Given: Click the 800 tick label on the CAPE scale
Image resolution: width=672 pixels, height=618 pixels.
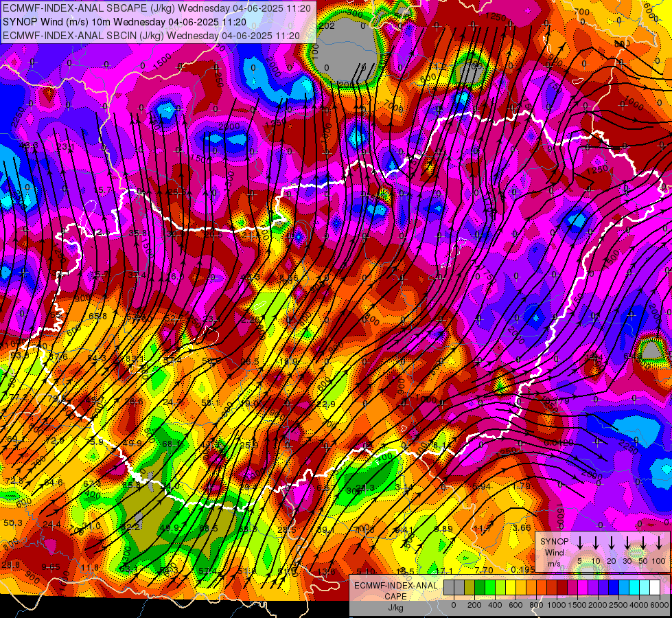Looking at the screenshot, I should [536, 605].
